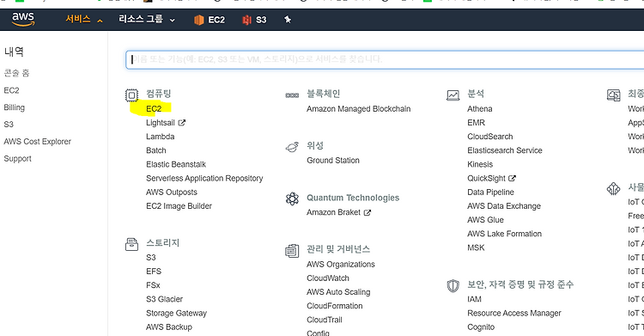The height and width of the screenshot is (336, 644).
Task: Open the Lightsail service
Action: (x=161, y=123)
